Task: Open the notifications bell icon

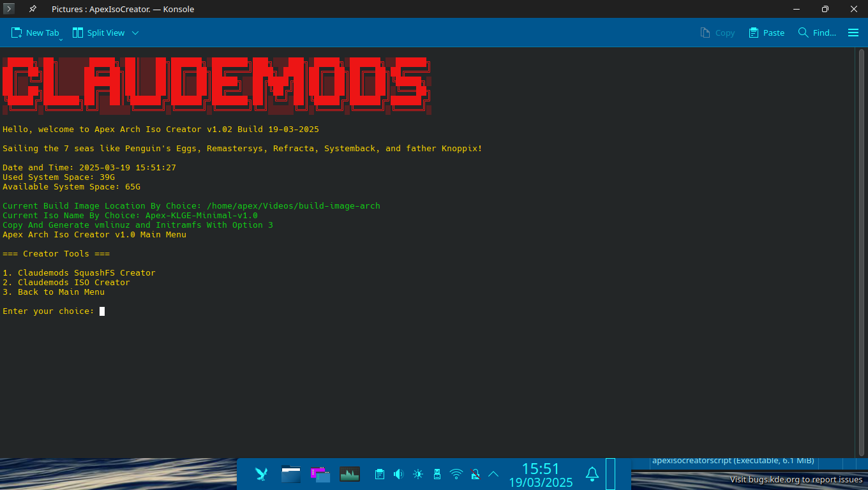Action: tap(592, 474)
